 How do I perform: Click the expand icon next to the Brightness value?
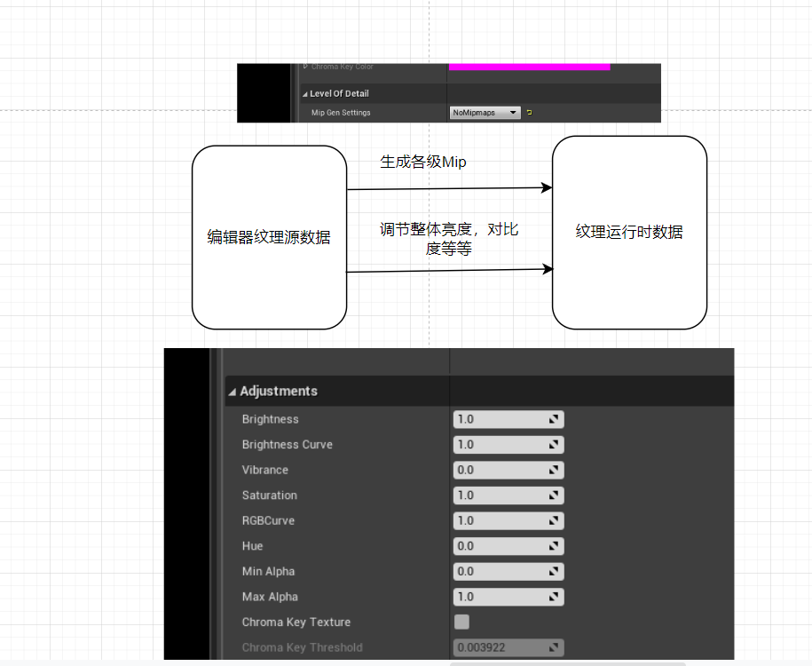click(x=555, y=418)
